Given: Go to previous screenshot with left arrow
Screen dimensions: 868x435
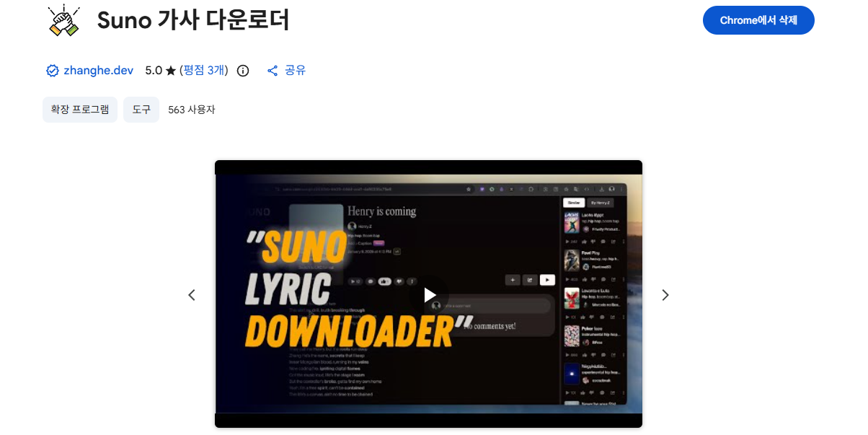Looking at the screenshot, I should 192,294.
